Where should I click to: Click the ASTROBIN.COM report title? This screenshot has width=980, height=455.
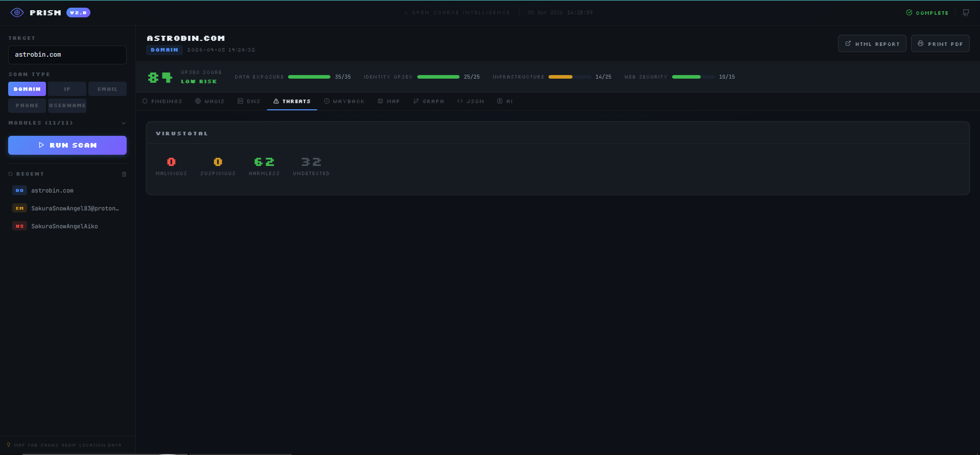point(186,38)
